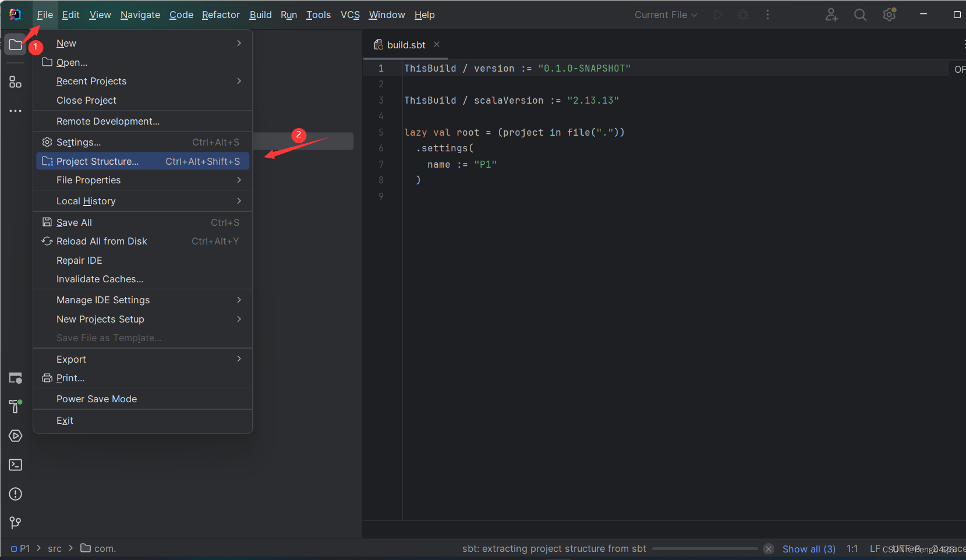Image resolution: width=966 pixels, height=560 pixels.
Task: Open the Window menu
Action: pos(387,15)
